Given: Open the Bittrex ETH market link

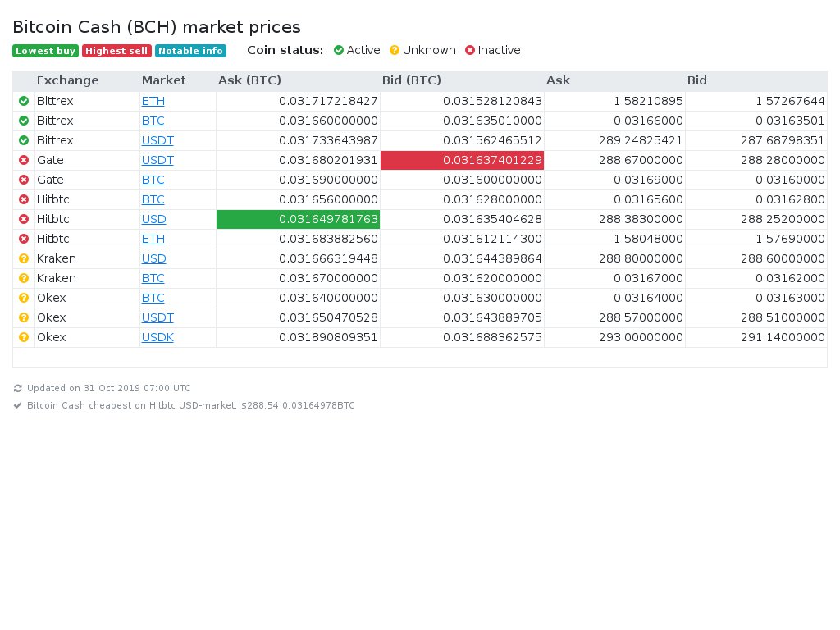Looking at the screenshot, I should pos(153,101).
